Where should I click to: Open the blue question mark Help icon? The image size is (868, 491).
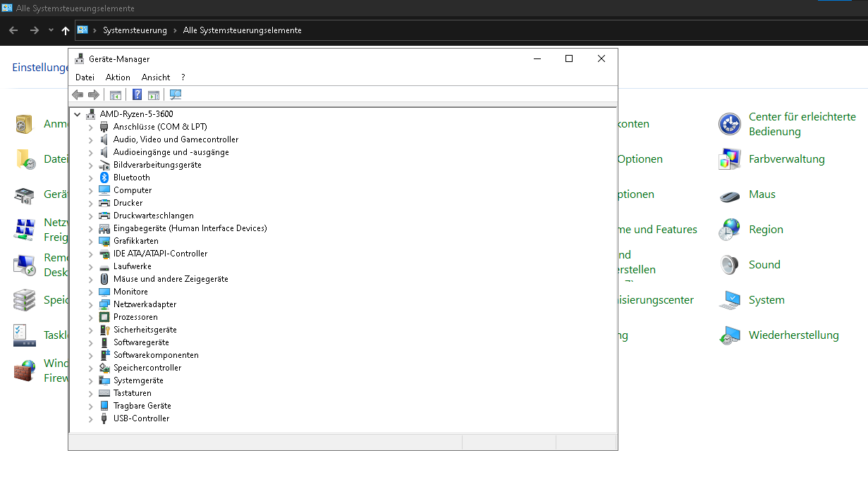pos(137,94)
